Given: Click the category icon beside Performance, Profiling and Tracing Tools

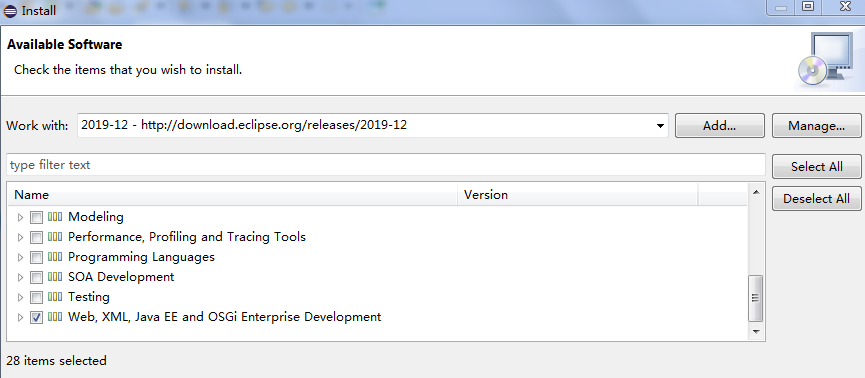Looking at the screenshot, I should point(55,237).
